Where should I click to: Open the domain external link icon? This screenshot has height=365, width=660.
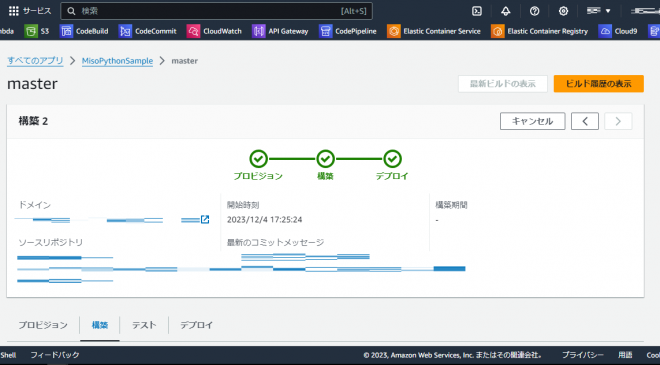click(205, 219)
